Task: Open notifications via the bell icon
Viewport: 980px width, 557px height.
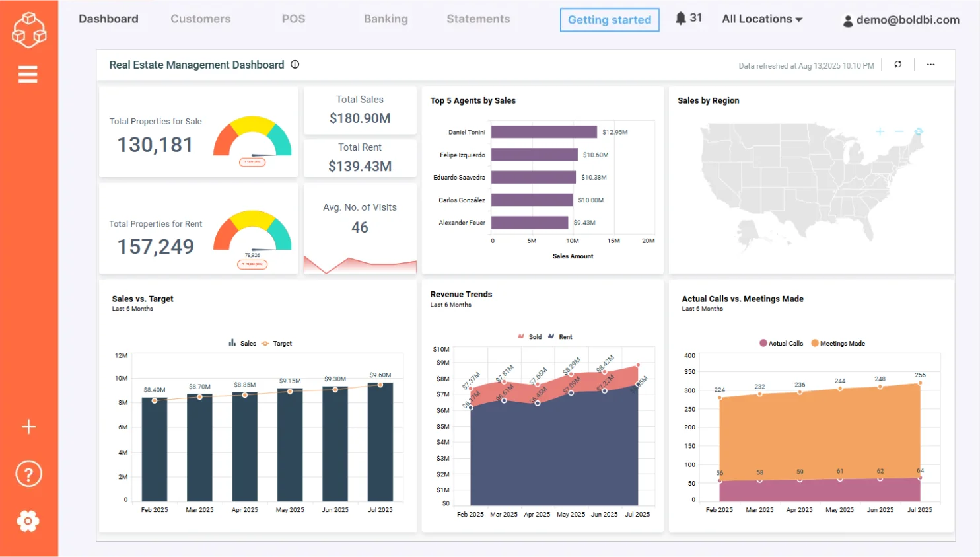Action: tap(682, 18)
